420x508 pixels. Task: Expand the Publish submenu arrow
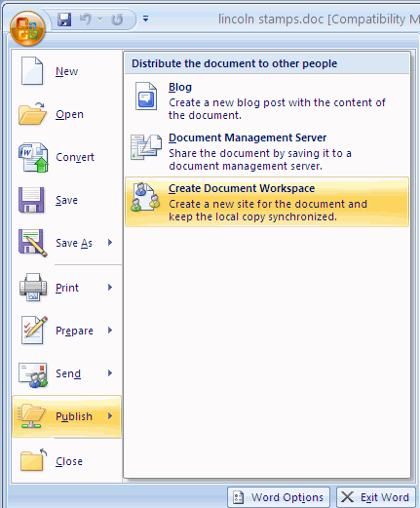pyautogui.click(x=110, y=416)
